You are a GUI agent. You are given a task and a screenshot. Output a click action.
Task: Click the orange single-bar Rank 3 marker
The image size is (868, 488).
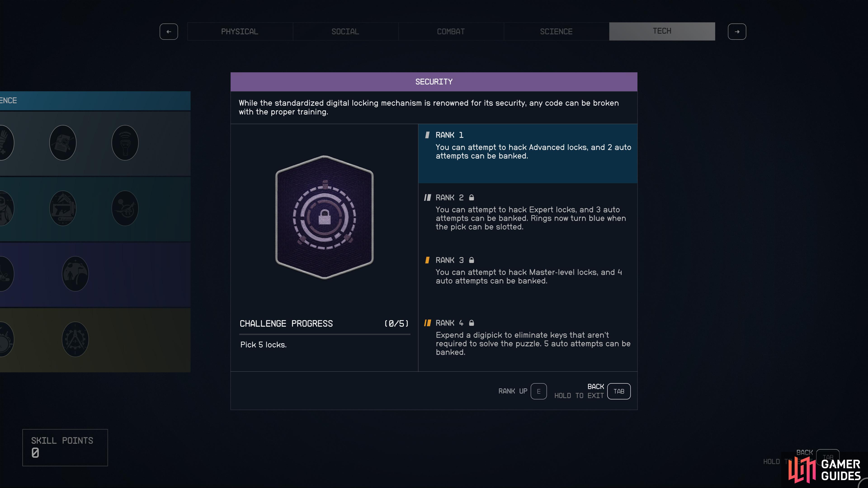point(427,260)
